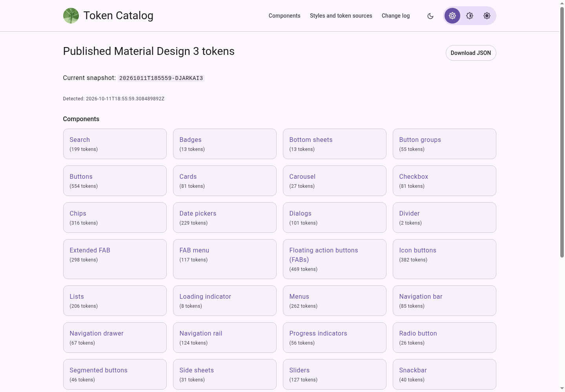
Task: Open the Navigation rail card
Action: pos(225,338)
